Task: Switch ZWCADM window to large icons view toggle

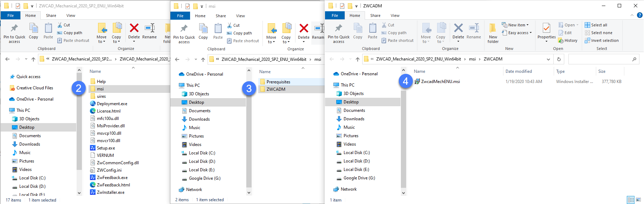Action: pyautogui.click(x=638, y=200)
